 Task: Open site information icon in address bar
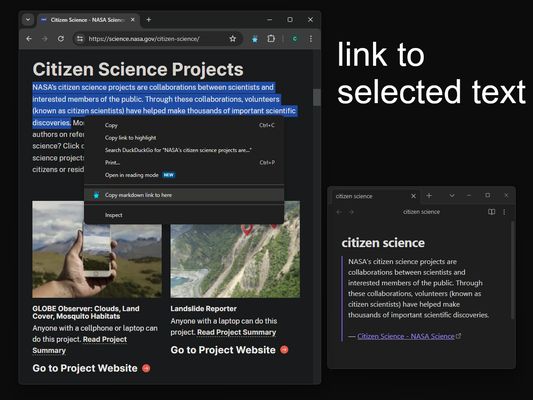click(80, 39)
